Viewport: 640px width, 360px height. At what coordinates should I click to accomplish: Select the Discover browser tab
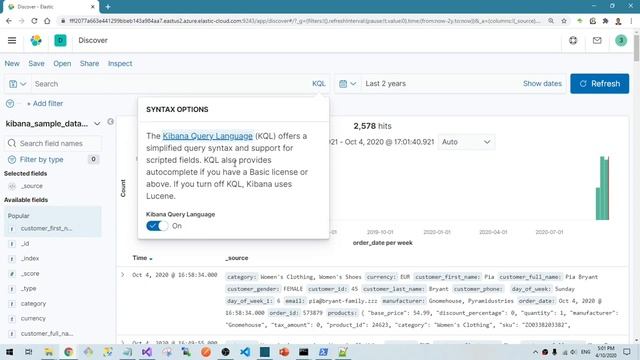pyautogui.click(x=51, y=7)
